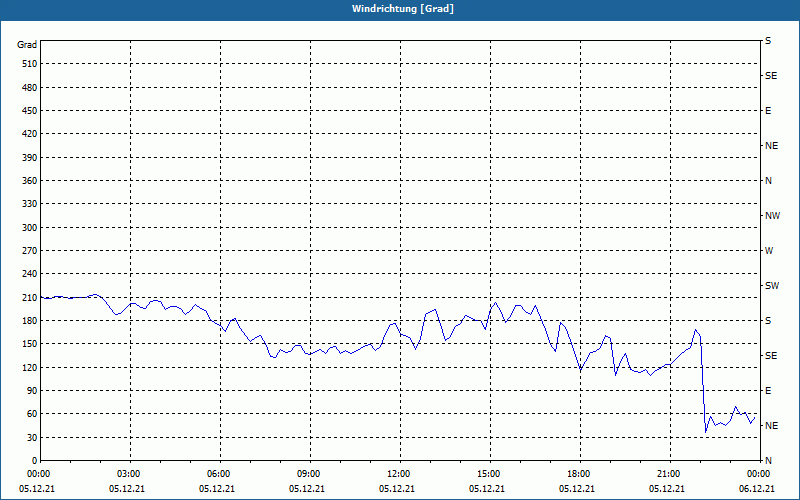
Task: Select the 12:00 time axis label
Action: tap(400, 474)
